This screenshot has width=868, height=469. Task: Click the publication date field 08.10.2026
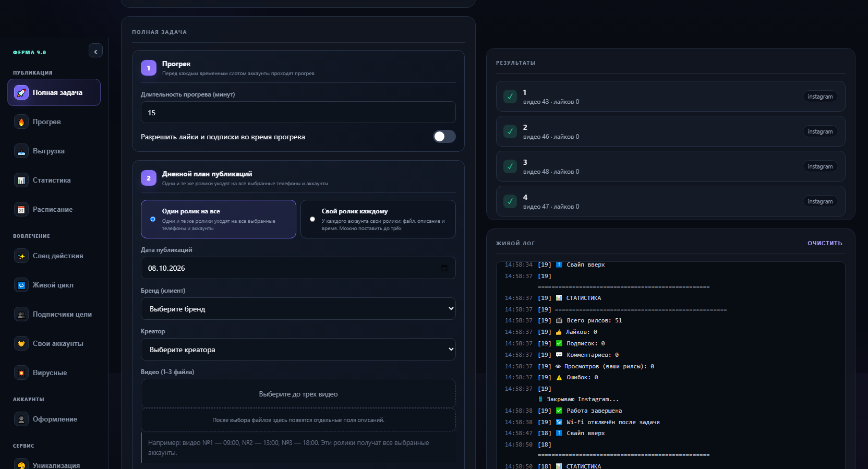pos(298,268)
